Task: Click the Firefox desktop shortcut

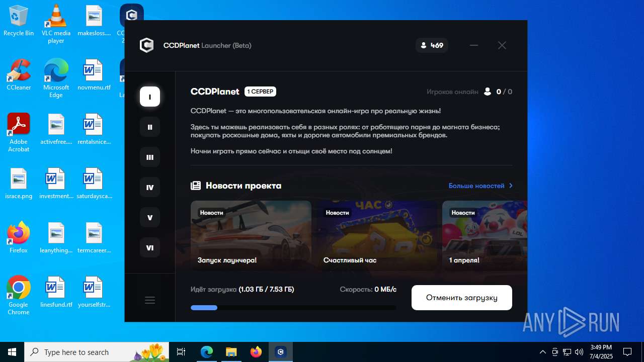Action: point(19,238)
